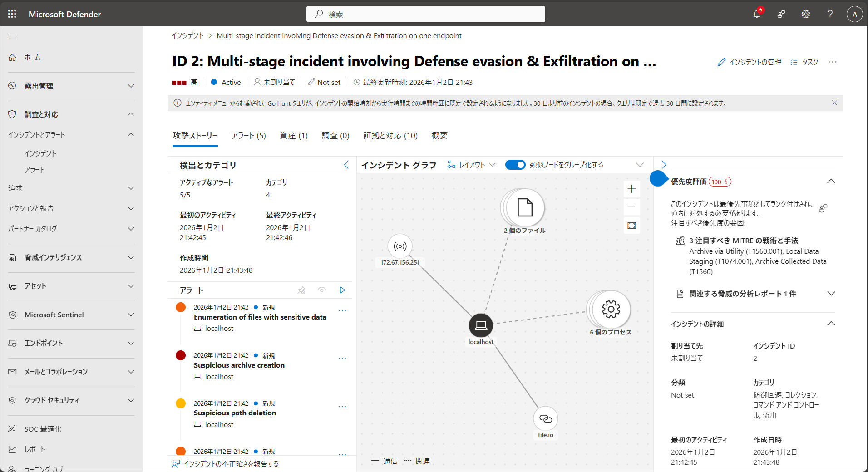Click インシデント breadcrumb link

(x=187, y=36)
